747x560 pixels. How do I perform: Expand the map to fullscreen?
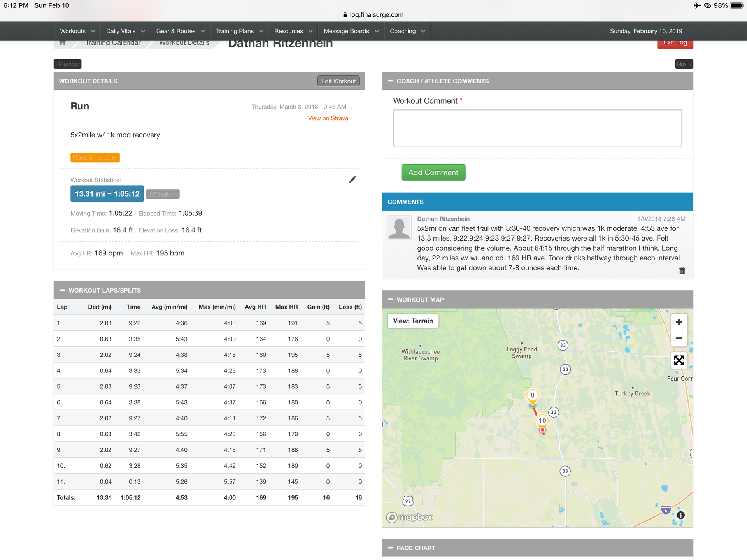click(x=679, y=360)
